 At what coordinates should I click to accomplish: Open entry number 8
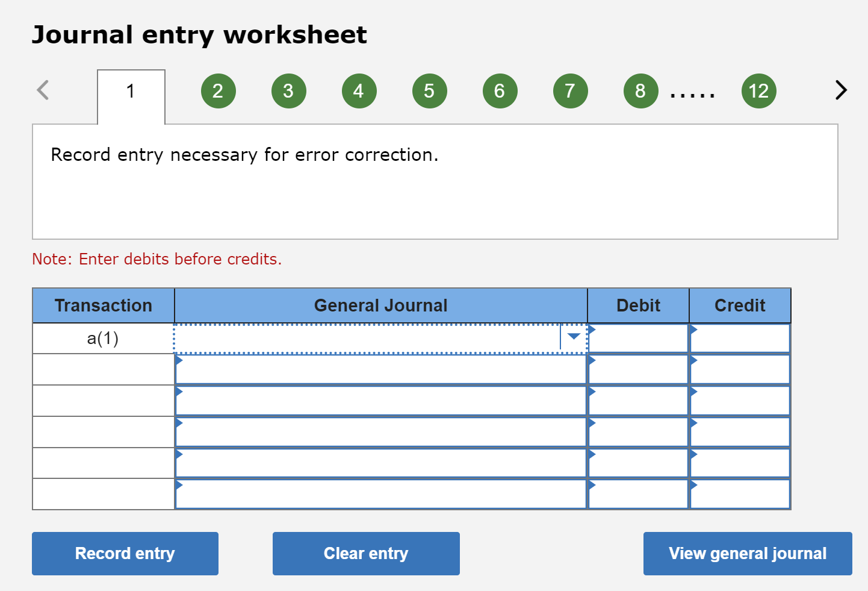640,91
